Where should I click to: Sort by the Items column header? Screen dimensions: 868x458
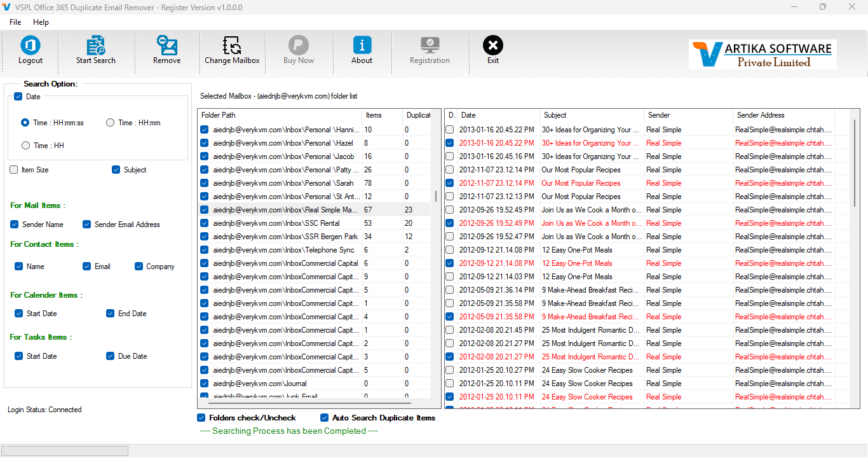[382, 115]
